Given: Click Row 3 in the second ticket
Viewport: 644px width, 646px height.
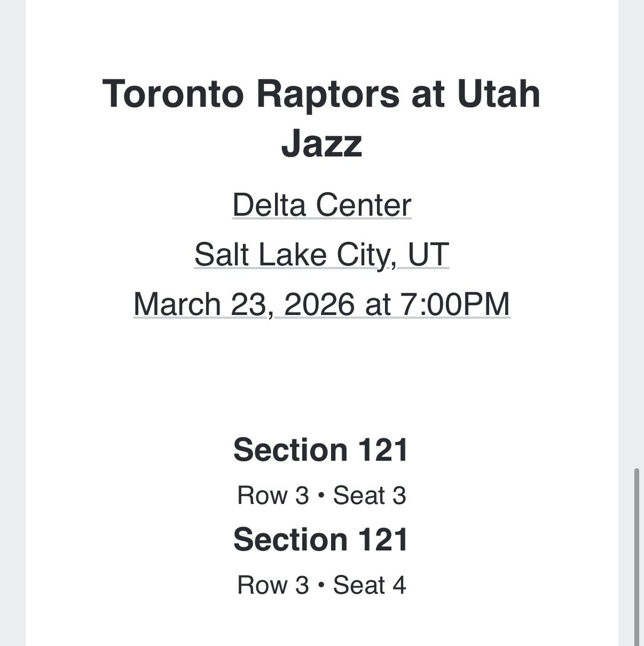Looking at the screenshot, I should click(273, 585).
